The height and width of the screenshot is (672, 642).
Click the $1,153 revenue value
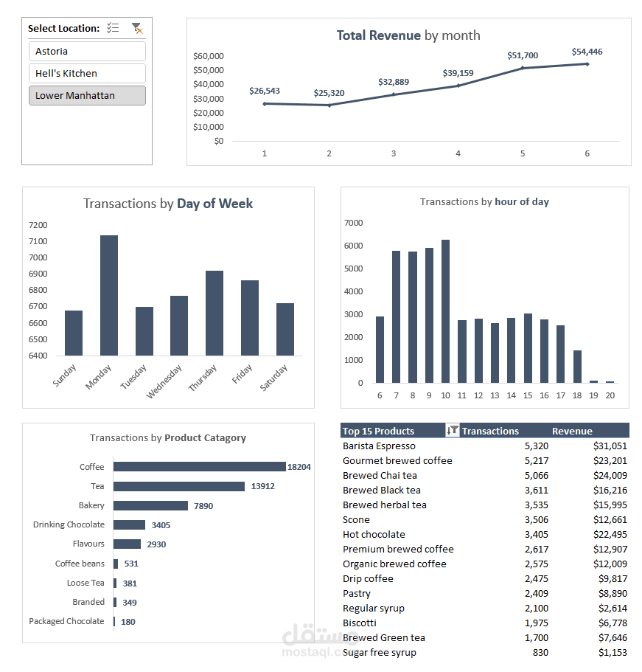[613, 653]
